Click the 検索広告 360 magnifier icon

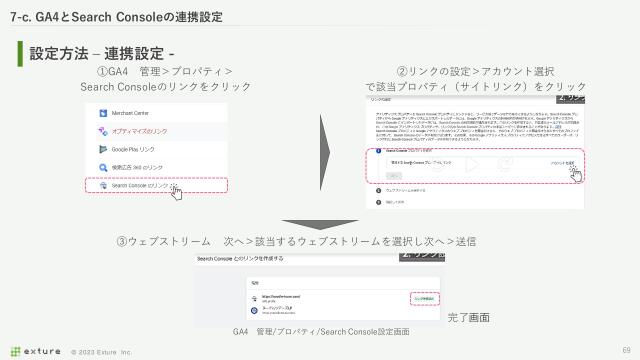(x=103, y=167)
